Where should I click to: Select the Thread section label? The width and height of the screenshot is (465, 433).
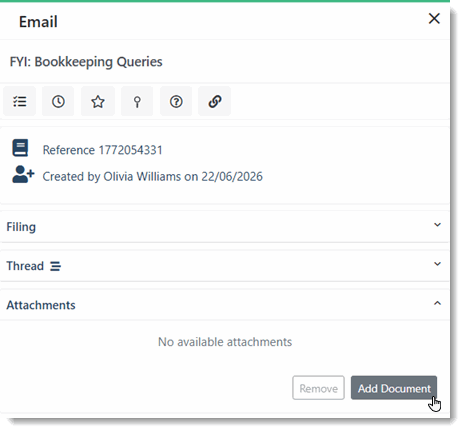click(x=25, y=266)
